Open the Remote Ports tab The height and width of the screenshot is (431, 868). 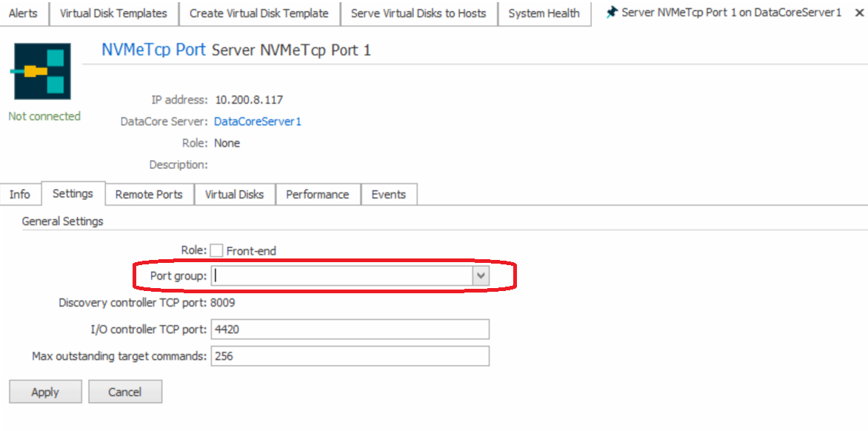149,194
